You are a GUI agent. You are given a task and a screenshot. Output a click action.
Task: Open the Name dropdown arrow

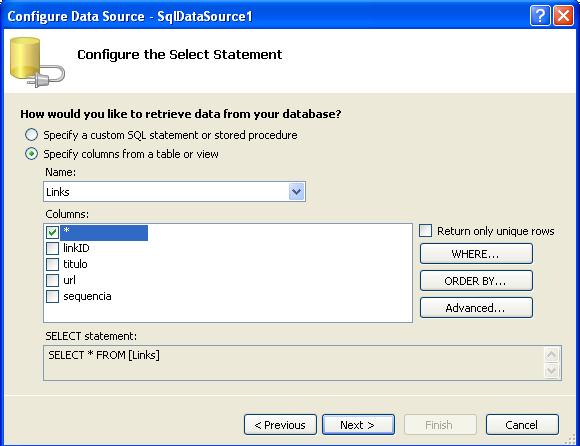[x=296, y=192]
